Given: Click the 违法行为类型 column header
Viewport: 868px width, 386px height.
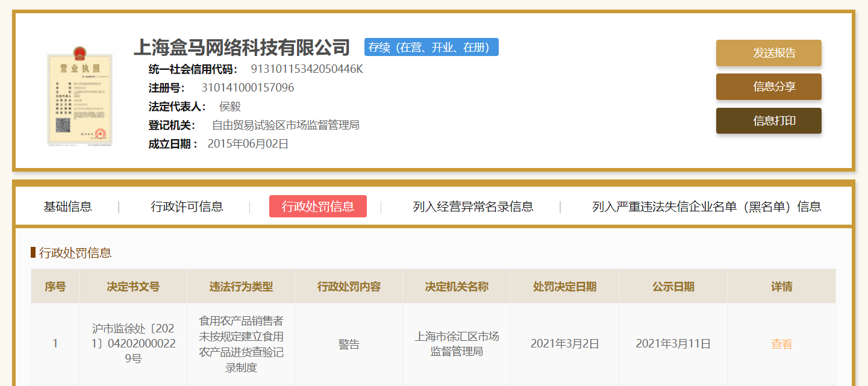Looking at the screenshot, I should pyautogui.click(x=241, y=287).
